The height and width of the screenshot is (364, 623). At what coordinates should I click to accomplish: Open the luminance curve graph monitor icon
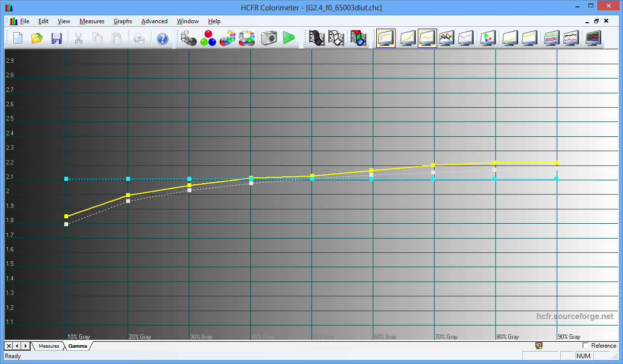tap(407, 38)
